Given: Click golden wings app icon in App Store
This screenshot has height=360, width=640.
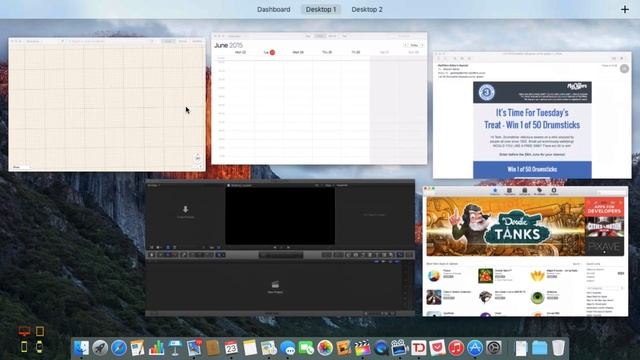Looking at the screenshot, I should click(537, 276).
